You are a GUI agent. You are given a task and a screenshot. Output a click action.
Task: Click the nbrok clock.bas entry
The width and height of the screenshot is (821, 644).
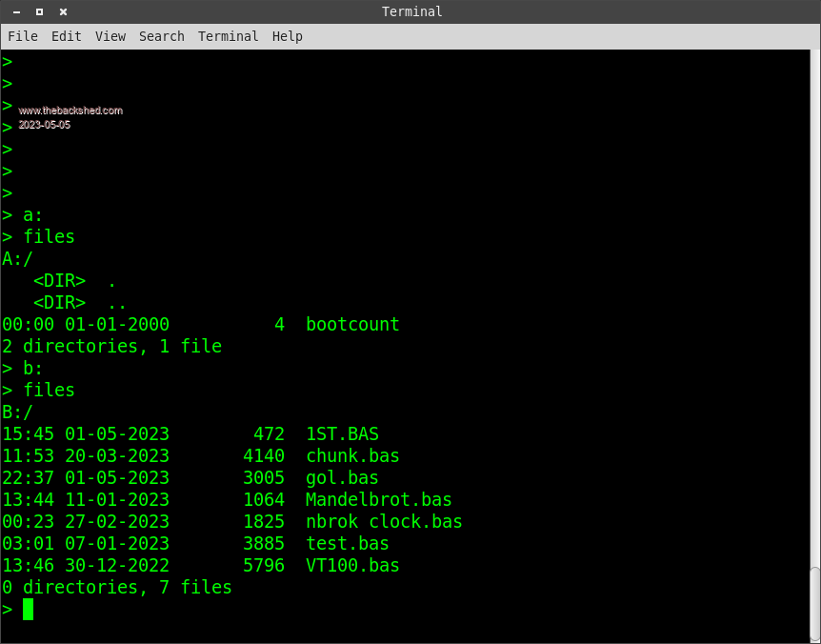[x=384, y=521]
